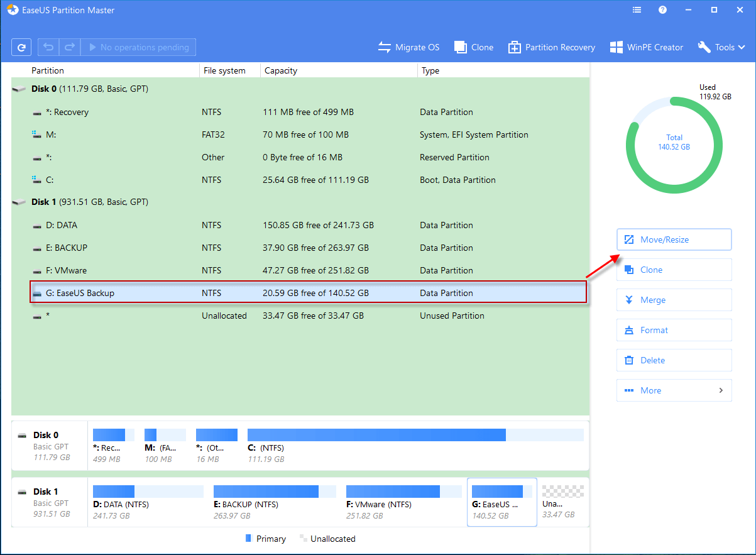Click the Format button in side panel
756x555 pixels.
pos(674,330)
